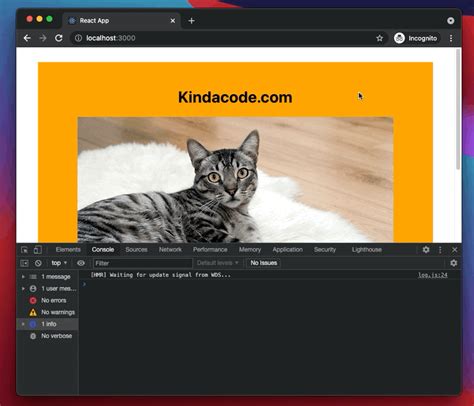Click the yellow minimize window button
This screenshot has width=474, height=406.
tap(39, 19)
